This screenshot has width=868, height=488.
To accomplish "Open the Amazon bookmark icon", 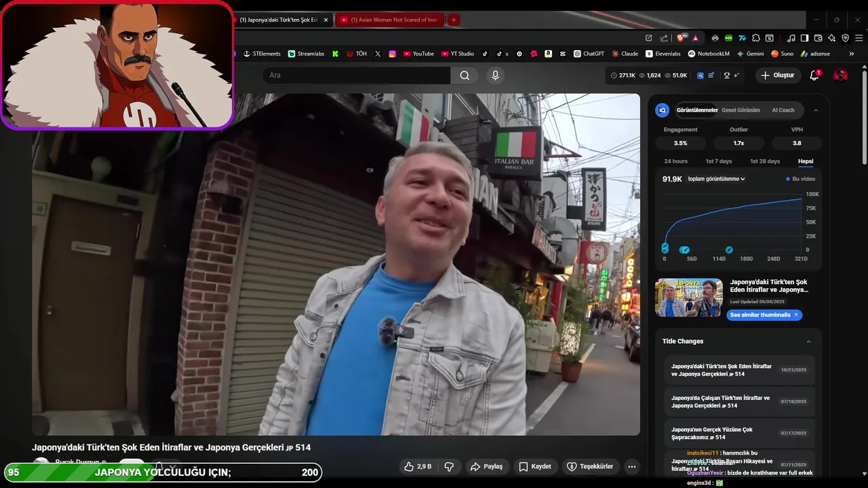I will tap(548, 54).
